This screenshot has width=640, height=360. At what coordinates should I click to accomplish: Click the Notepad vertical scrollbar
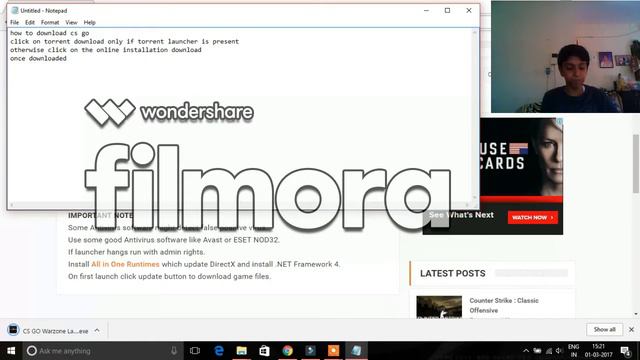click(x=475, y=115)
